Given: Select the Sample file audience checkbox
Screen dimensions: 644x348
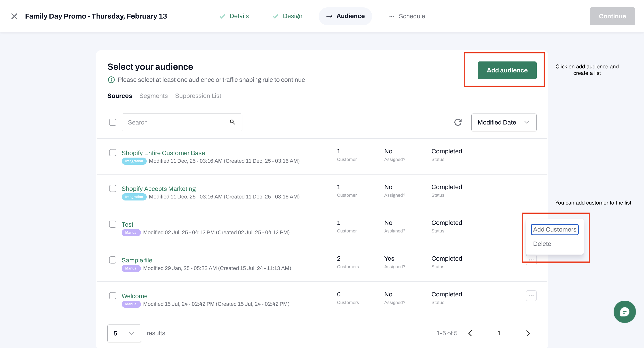Looking at the screenshot, I should tap(112, 260).
